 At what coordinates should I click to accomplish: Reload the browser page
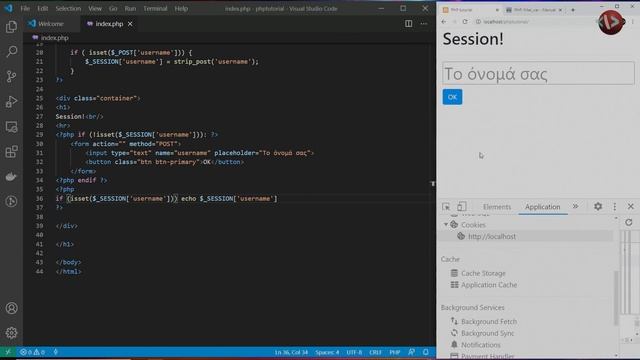coord(465,22)
